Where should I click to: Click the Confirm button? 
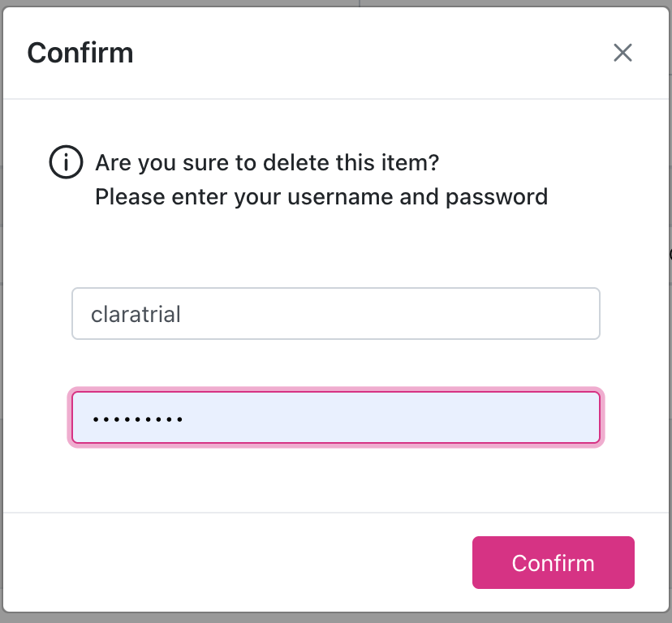[553, 562]
